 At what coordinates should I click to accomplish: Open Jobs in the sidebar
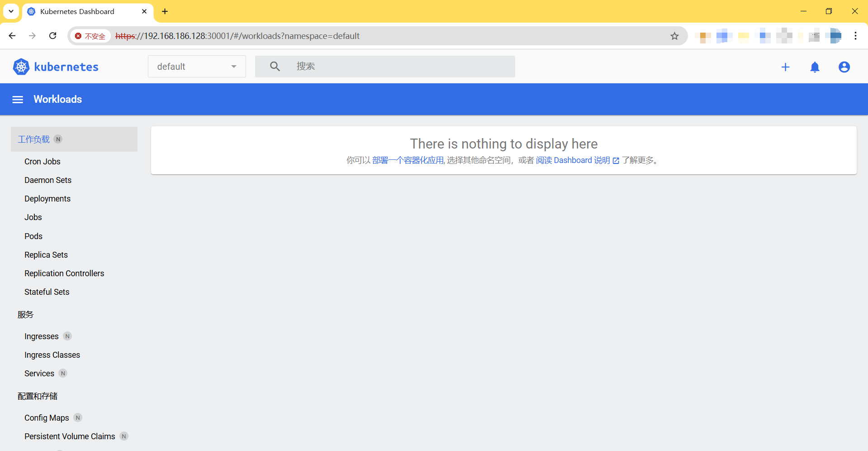coord(33,217)
